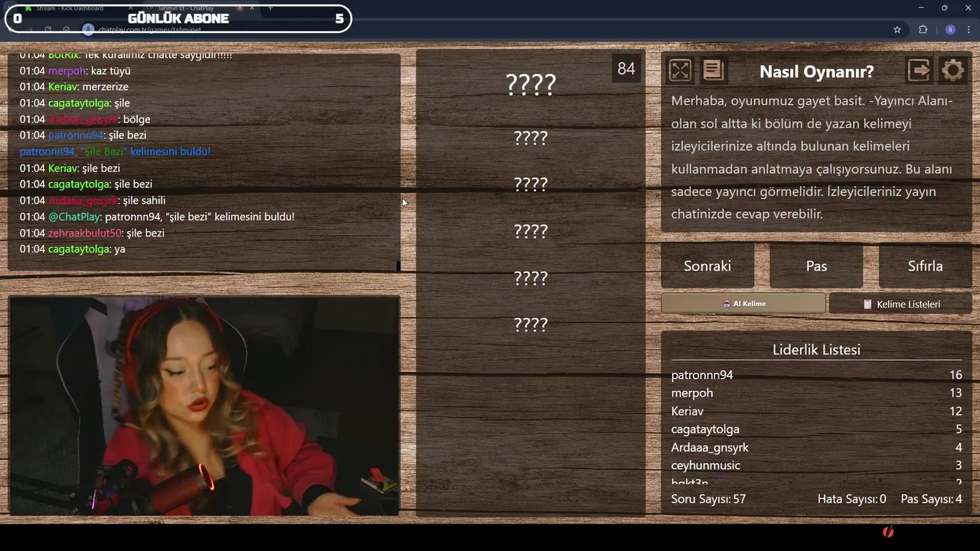Screen dimensions: 980x551
Task: Click the bottom ???? forbidden word row
Action: [531, 324]
